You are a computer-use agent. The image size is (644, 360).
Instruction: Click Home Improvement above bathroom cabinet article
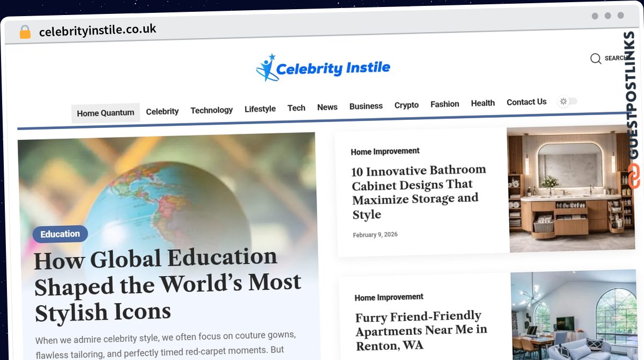pos(385,152)
